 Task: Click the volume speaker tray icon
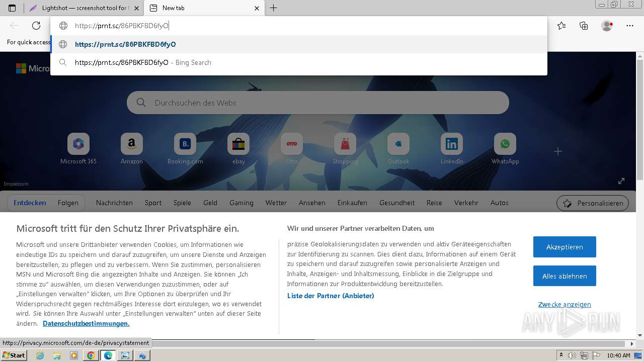573,355
